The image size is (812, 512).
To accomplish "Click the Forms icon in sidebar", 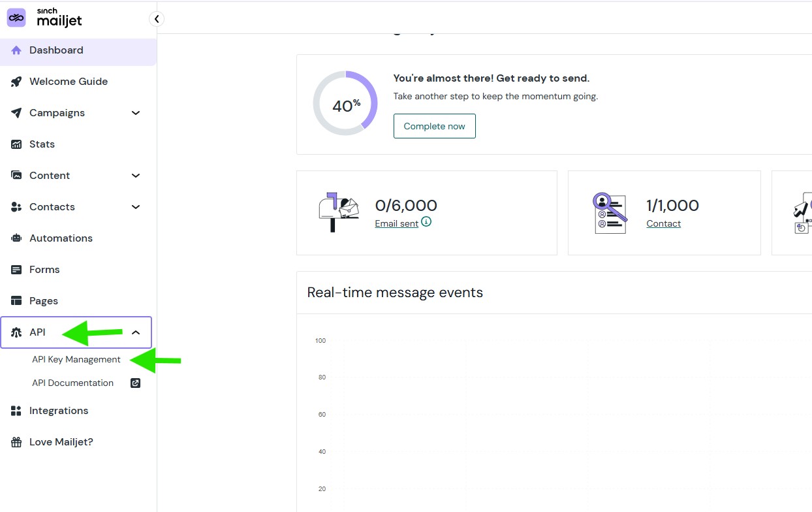I will (16, 270).
